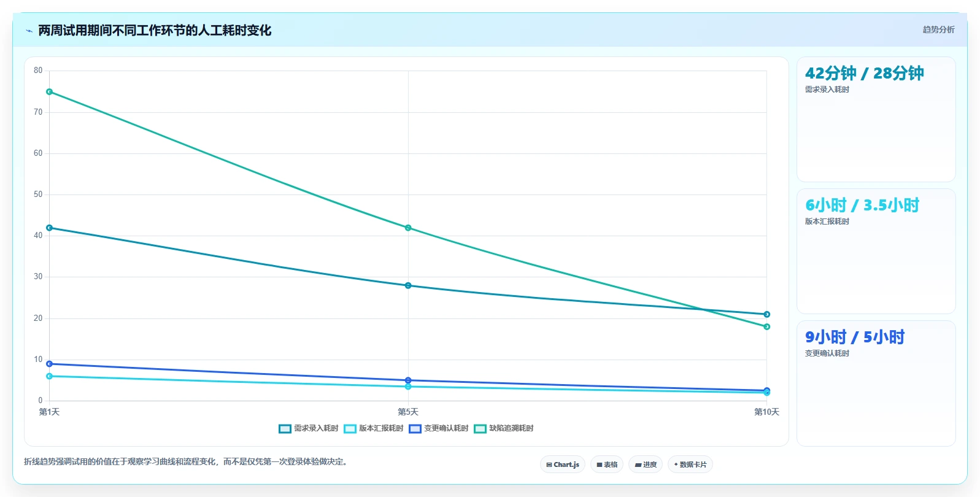Toggle the 缺陷追溯耗时 legend series
Viewport: 980px width, 497px height.
click(x=504, y=428)
